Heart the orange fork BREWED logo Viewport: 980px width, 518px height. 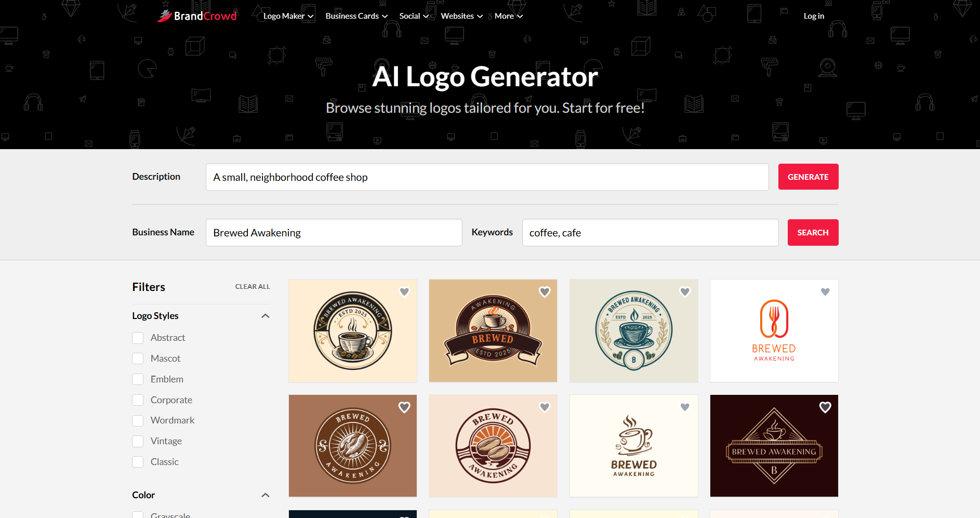tap(825, 292)
